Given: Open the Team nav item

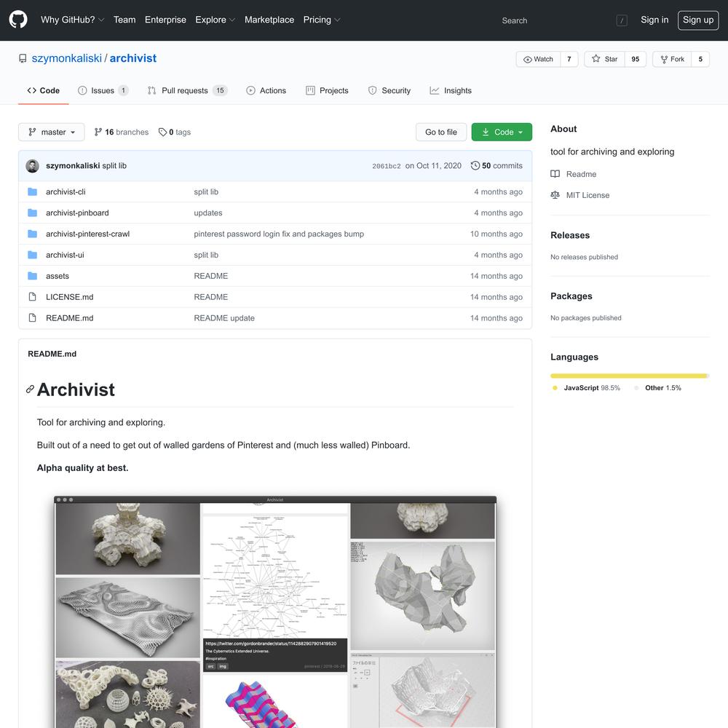Looking at the screenshot, I should coord(124,20).
